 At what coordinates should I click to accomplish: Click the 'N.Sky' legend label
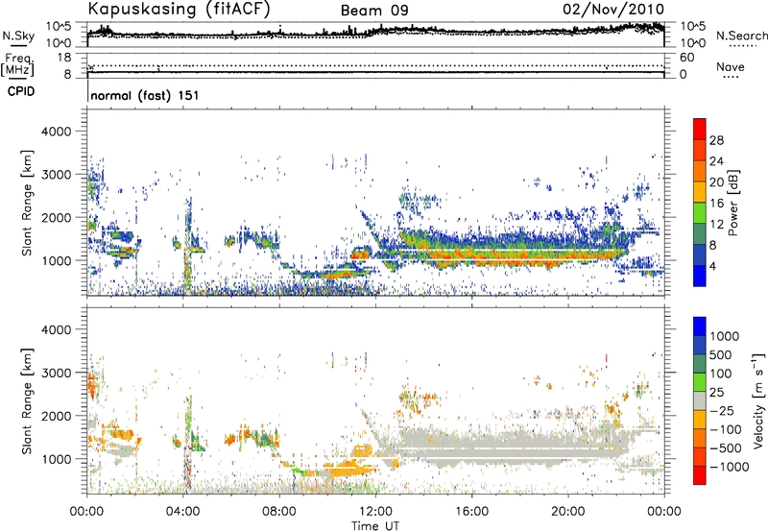(18, 36)
